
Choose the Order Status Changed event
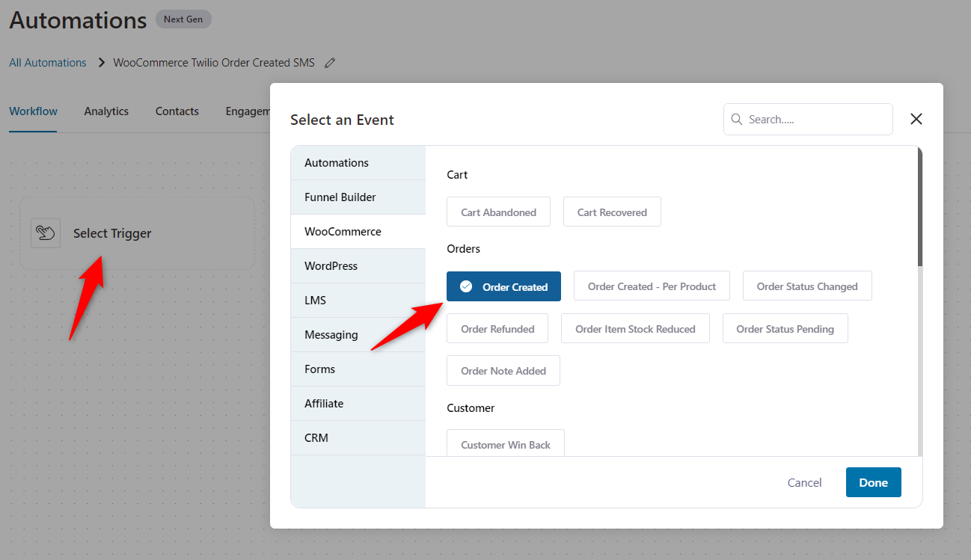(807, 286)
